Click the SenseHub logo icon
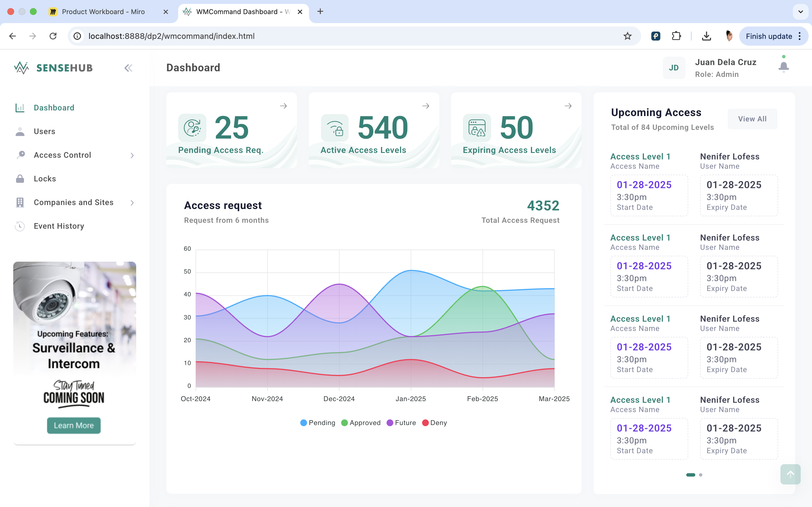This screenshot has width=812, height=507. tap(21, 68)
